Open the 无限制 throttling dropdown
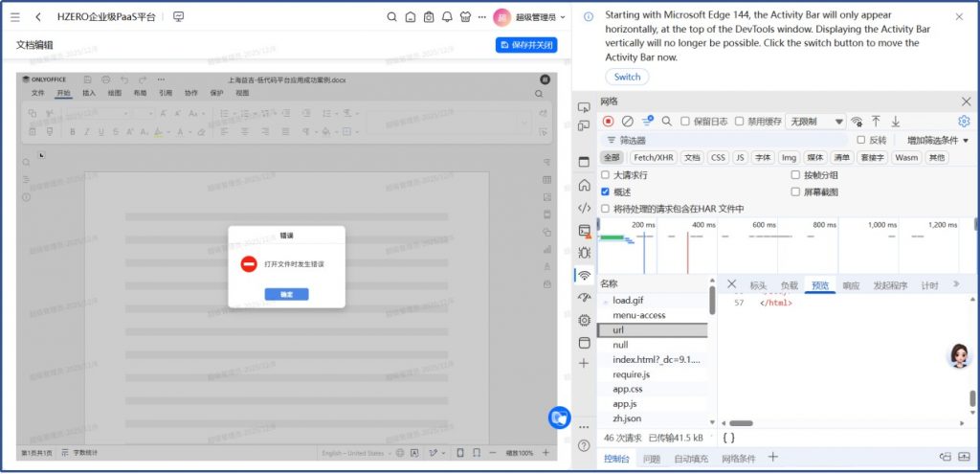 815,122
